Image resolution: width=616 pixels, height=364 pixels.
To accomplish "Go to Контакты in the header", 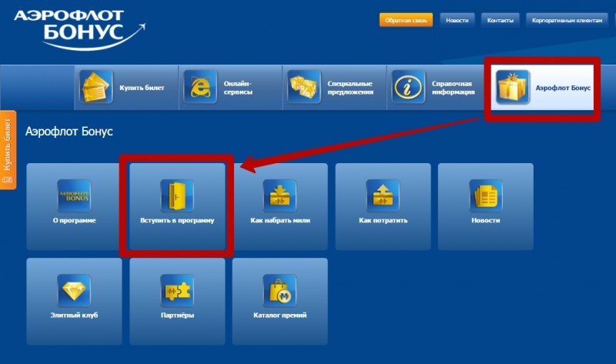I will click(x=500, y=20).
